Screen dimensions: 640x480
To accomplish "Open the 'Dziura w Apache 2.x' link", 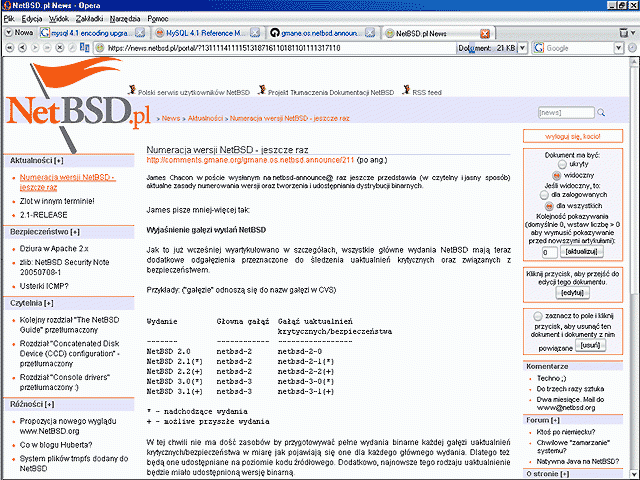I will [x=55, y=247].
